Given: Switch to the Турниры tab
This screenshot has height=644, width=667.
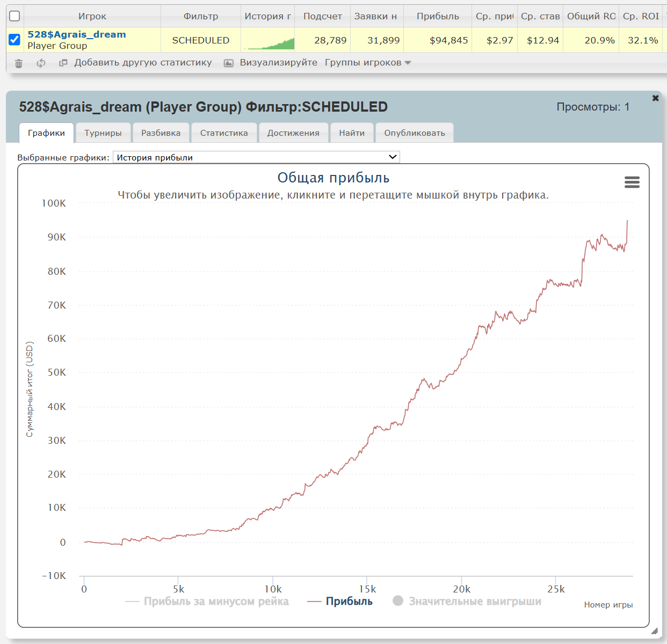Looking at the screenshot, I should tap(103, 133).
